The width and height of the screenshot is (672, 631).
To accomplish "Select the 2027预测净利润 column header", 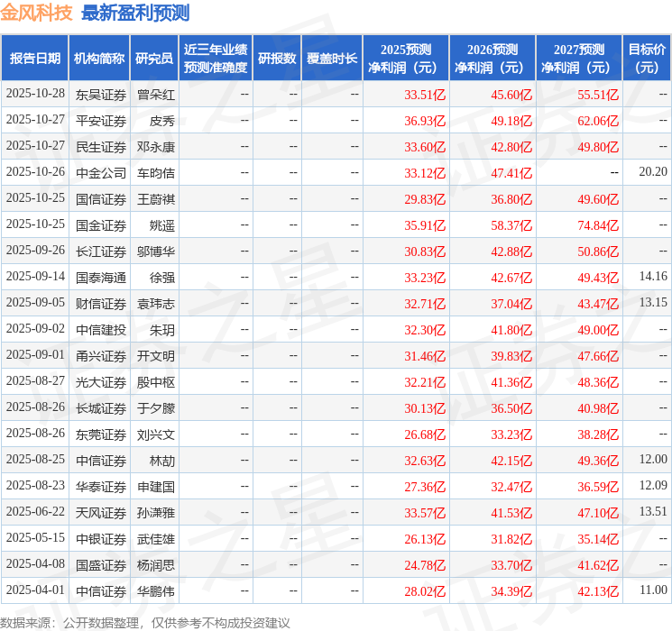I will tap(579, 59).
